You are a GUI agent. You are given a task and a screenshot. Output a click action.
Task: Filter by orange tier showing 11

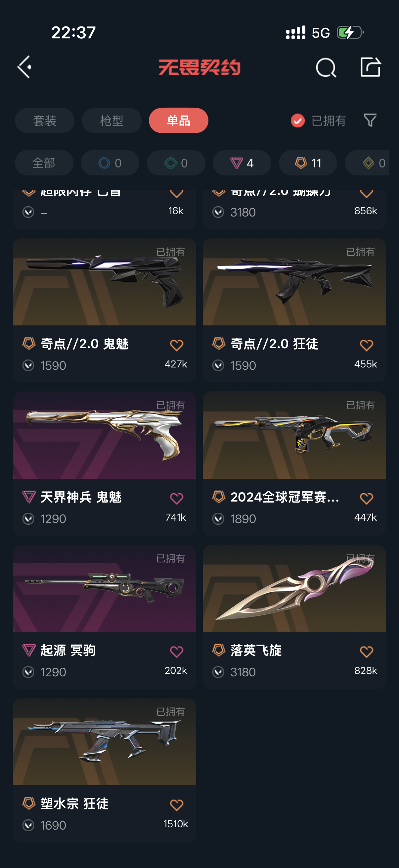[308, 163]
